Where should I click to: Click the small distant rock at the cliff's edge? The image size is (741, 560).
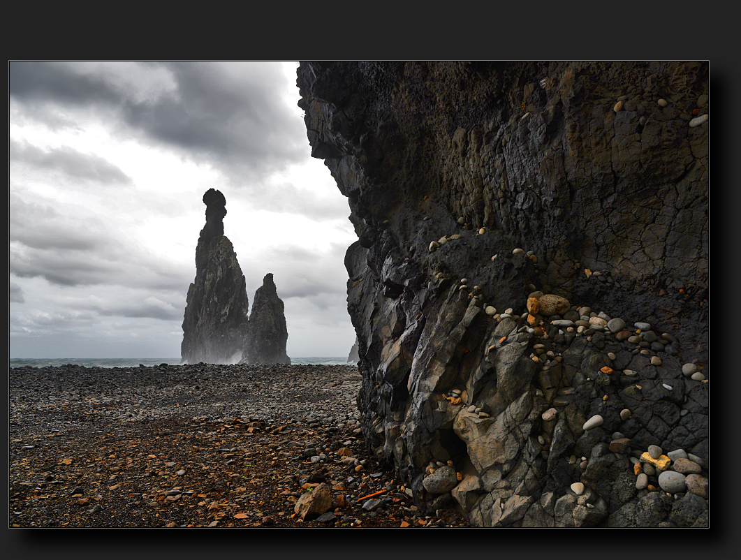tap(353, 352)
